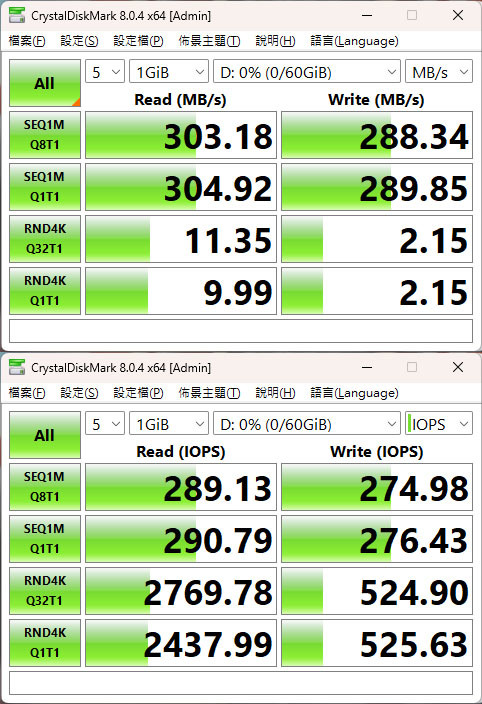Minimize the bottom CrystalDiskMark window

367,367
